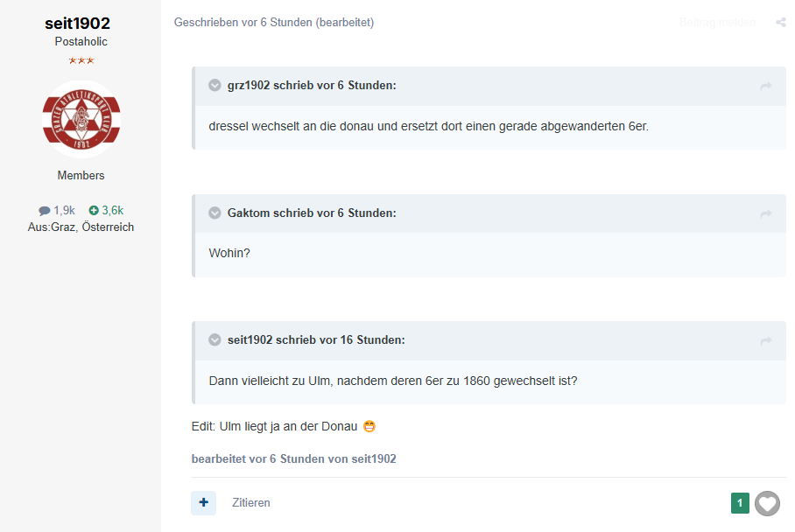
Task: Click the share icon beside Beitrag melden
Action: 781,22
